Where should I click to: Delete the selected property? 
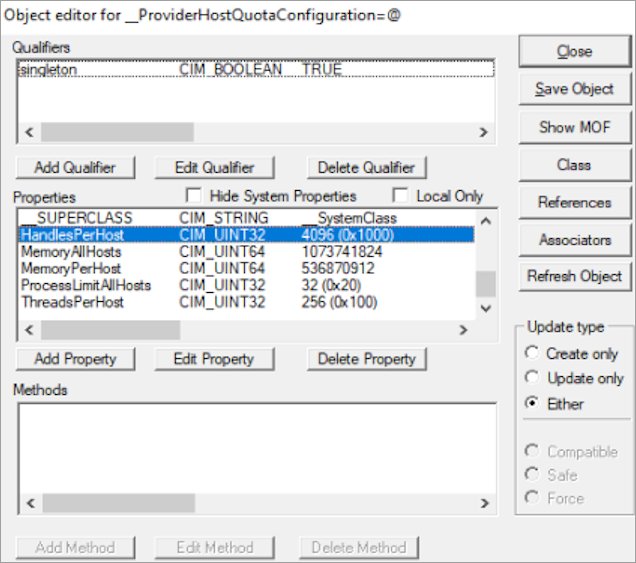coord(366,359)
